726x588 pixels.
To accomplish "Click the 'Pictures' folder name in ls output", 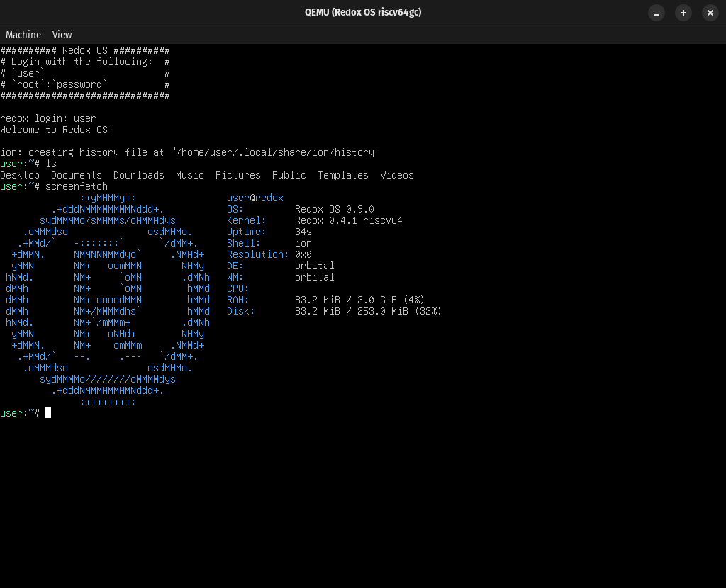I will (238, 175).
